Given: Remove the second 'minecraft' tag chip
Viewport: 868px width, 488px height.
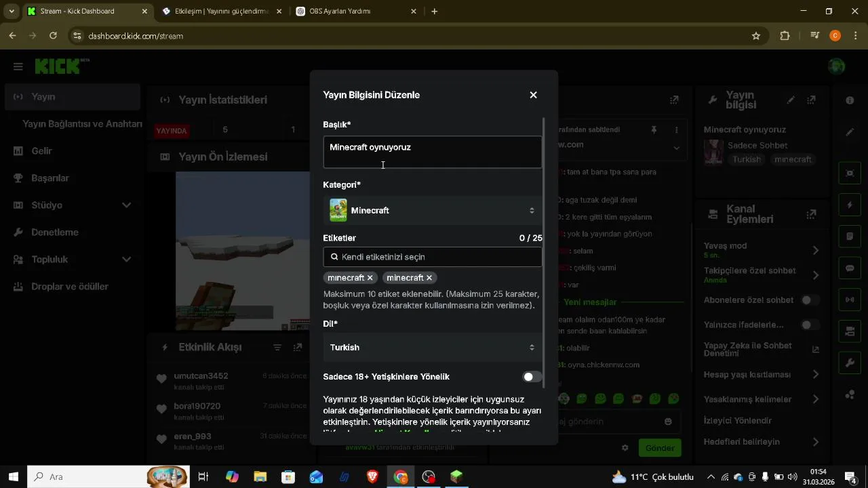Looking at the screenshot, I should coord(429,278).
